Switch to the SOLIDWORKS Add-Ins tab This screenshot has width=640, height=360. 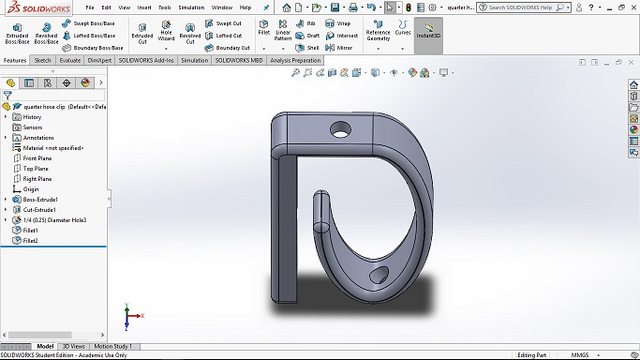tap(146, 60)
